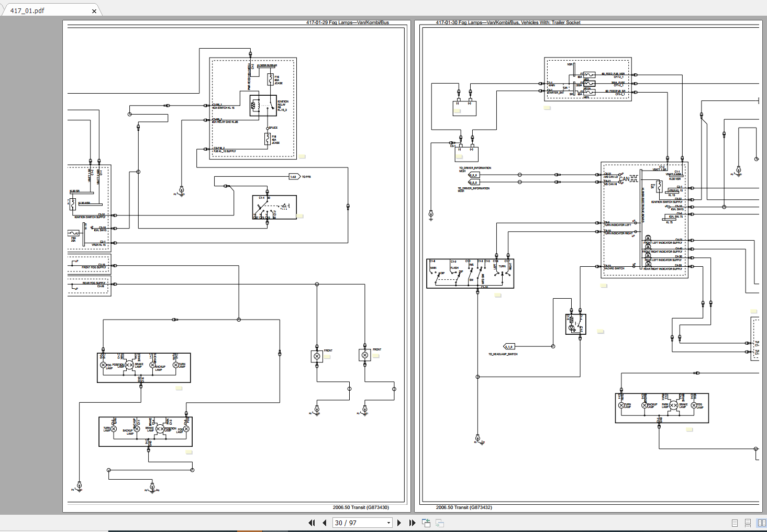Click the SPLICE label near the ignition relay

pyautogui.click(x=273, y=128)
